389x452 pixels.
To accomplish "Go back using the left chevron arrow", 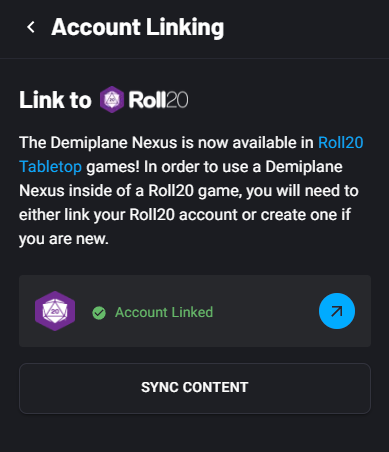I will [x=31, y=27].
